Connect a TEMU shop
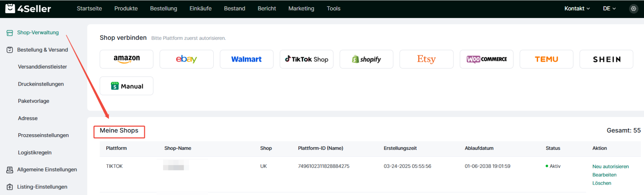This screenshot has width=644, height=195. point(546,59)
